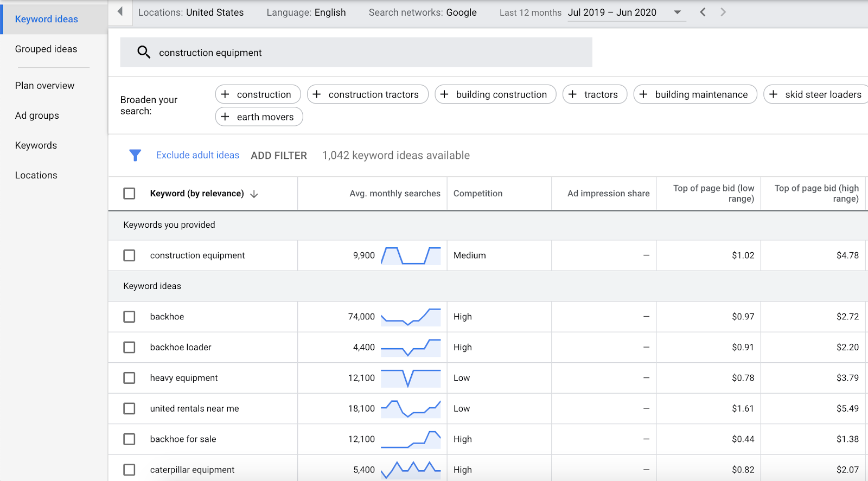Click the sort arrow beside Keyword (by relevance)

click(254, 194)
